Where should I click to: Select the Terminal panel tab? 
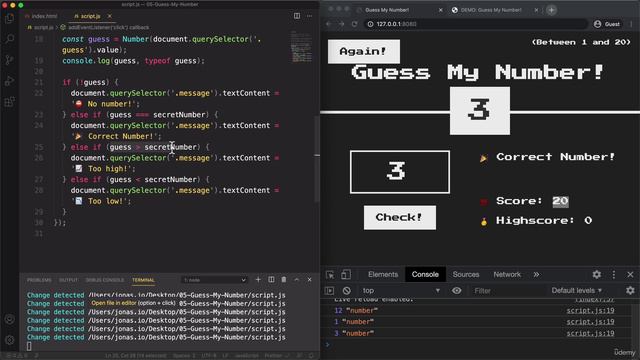pyautogui.click(x=143, y=280)
